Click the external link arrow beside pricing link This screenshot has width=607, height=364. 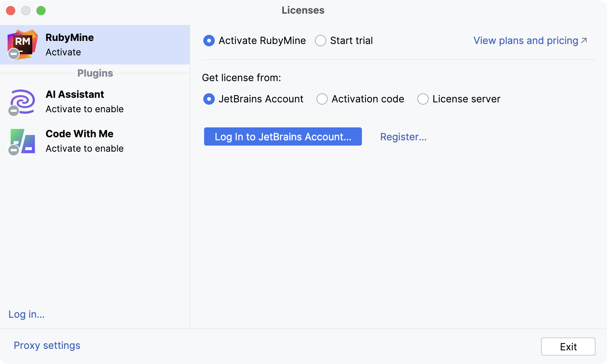[584, 39]
